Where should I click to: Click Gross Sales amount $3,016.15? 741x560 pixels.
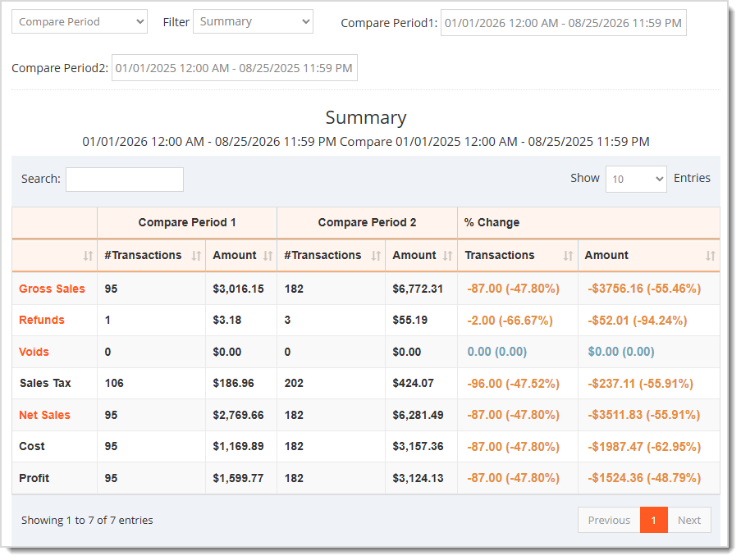point(238,289)
